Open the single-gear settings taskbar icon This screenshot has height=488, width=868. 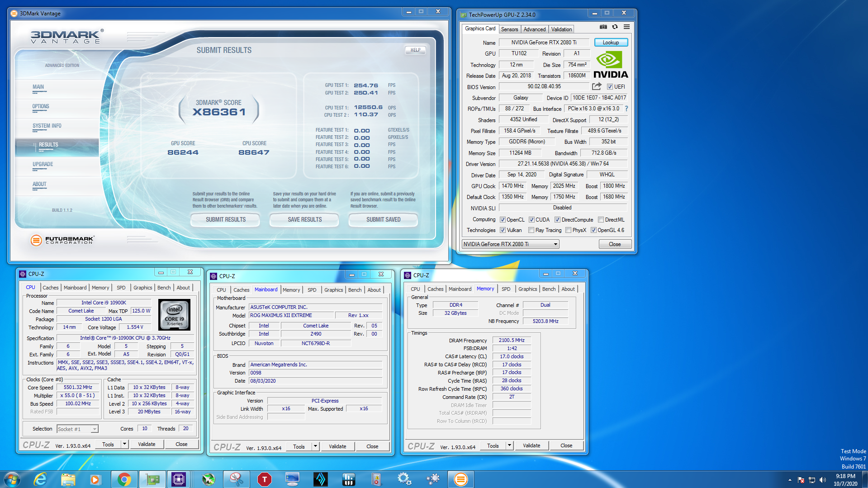(x=404, y=479)
